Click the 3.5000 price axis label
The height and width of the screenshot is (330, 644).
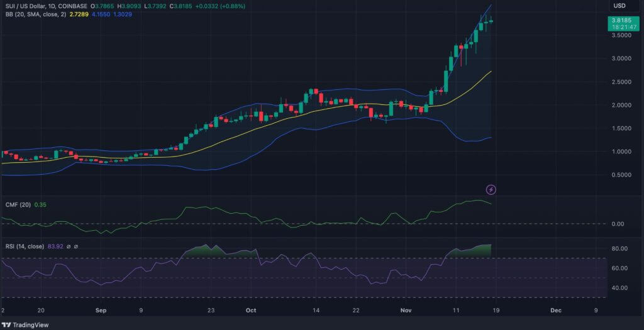point(623,36)
